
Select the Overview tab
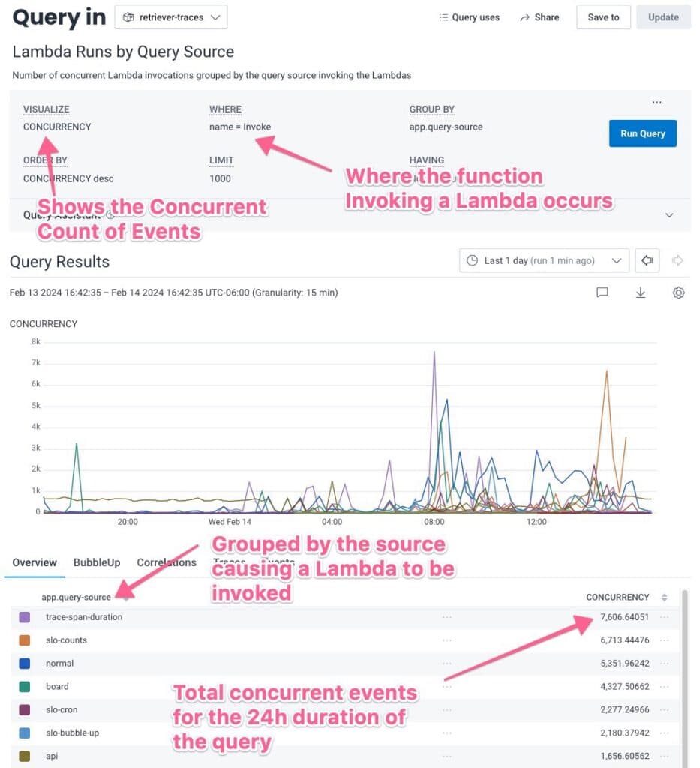35,562
